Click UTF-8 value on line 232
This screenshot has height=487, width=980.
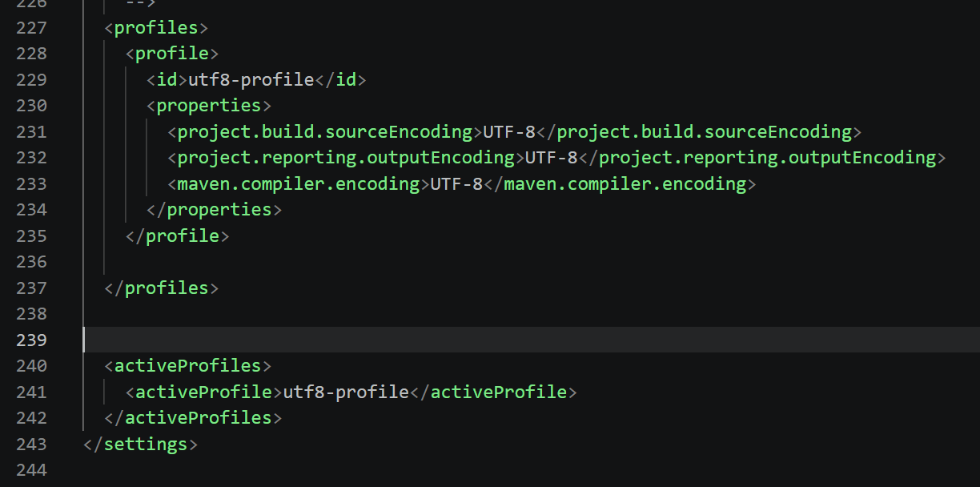click(x=551, y=158)
